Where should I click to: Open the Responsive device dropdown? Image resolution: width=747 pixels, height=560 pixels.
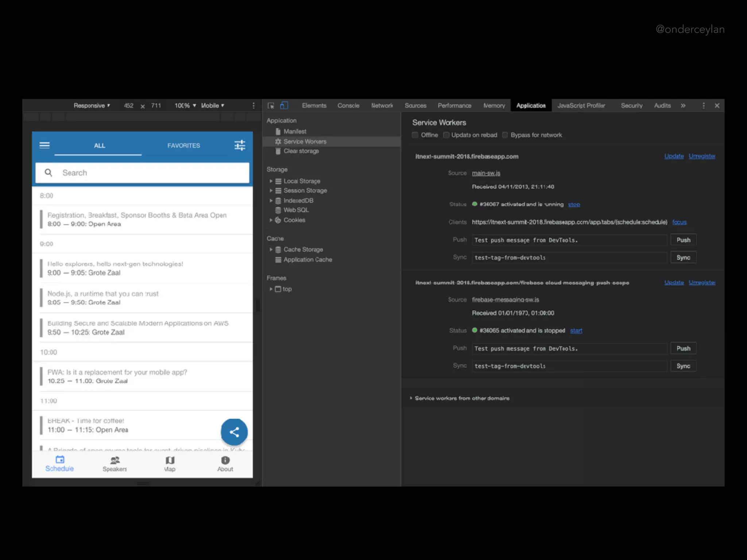point(92,106)
